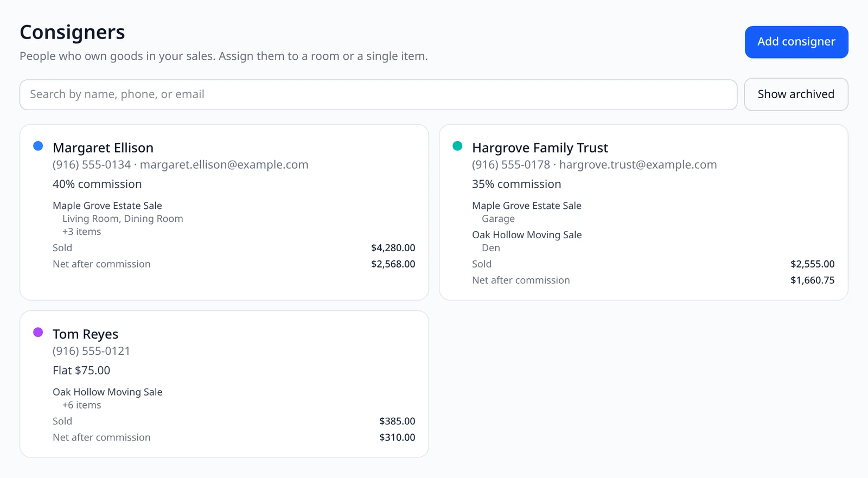Click the +3 items line
The width and height of the screenshot is (868, 478).
click(81, 232)
